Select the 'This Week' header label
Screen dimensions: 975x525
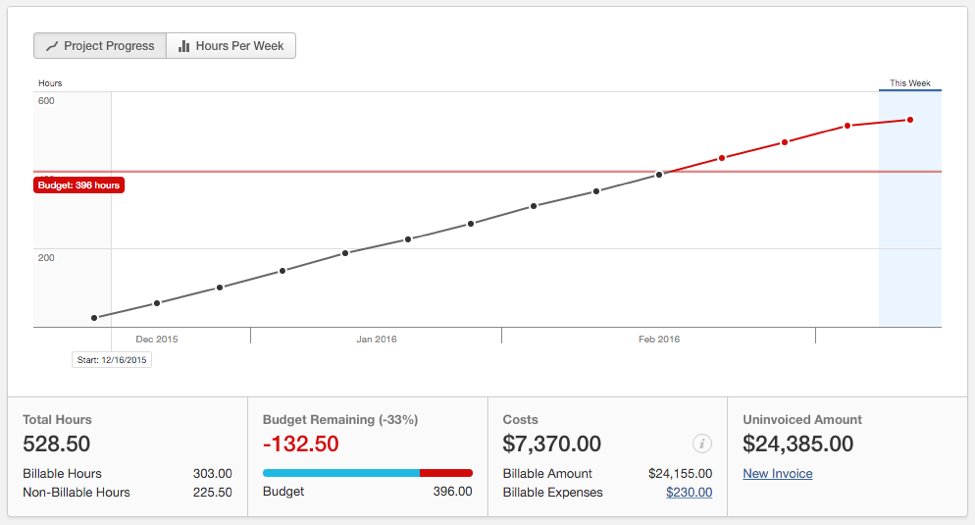[910, 83]
